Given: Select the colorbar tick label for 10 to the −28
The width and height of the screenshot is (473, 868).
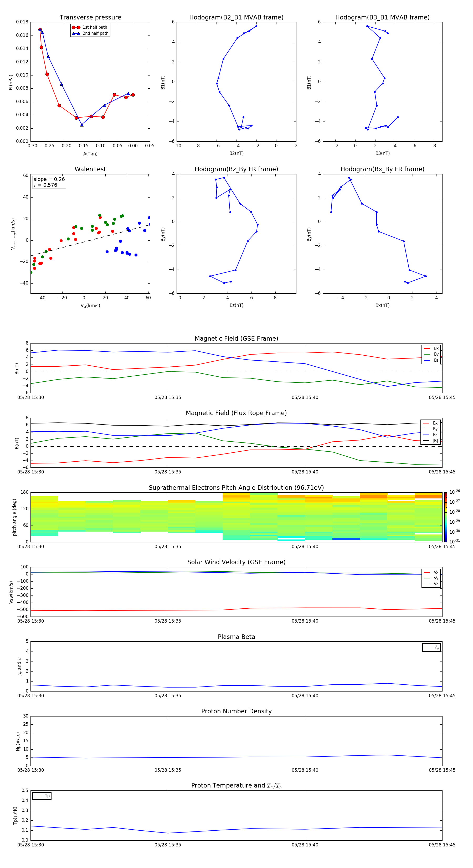Looking at the screenshot, I should coord(455,512).
